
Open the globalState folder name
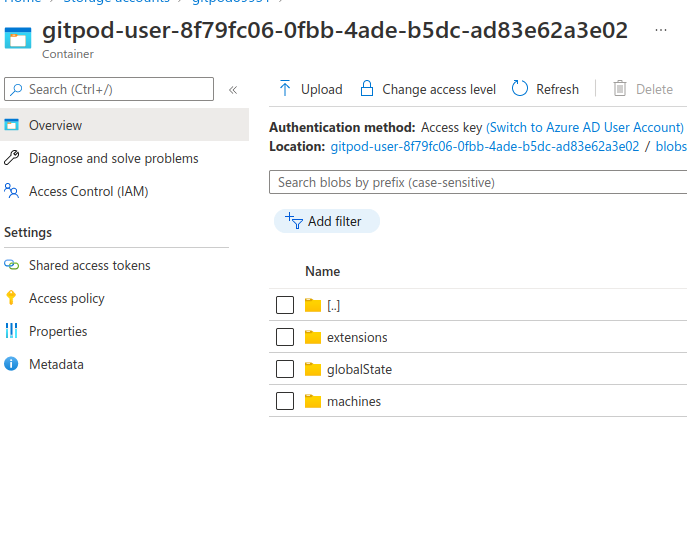click(x=359, y=370)
